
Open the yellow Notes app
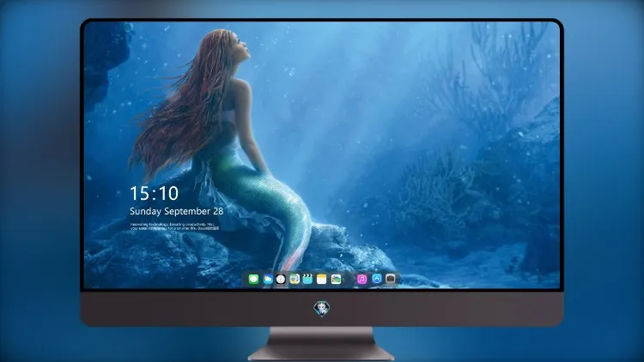point(322,280)
